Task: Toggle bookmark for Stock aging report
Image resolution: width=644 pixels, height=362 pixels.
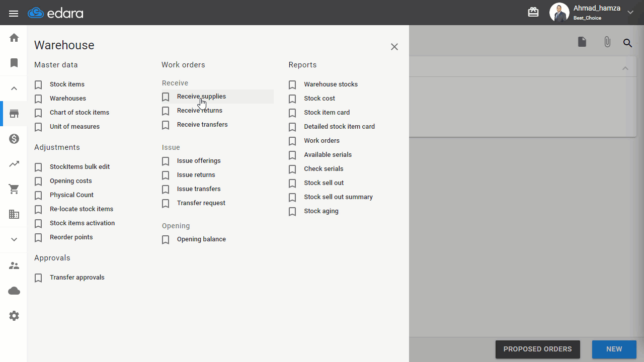Action: (x=292, y=211)
